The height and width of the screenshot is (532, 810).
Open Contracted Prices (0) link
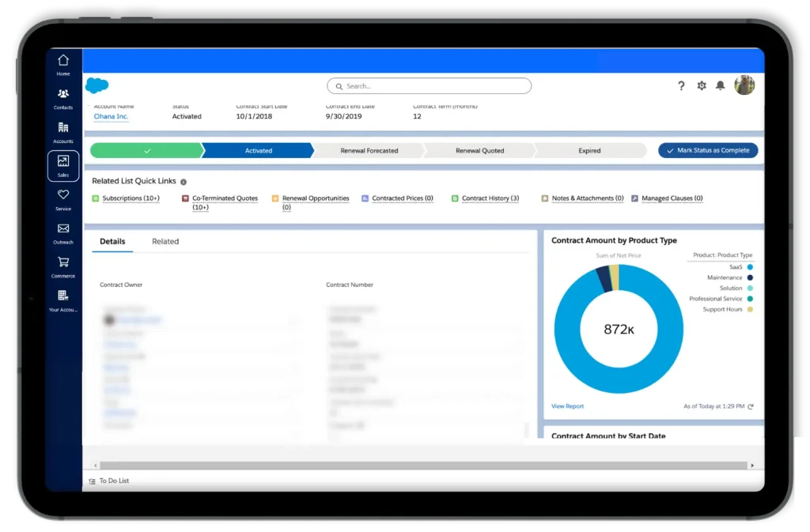click(403, 198)
